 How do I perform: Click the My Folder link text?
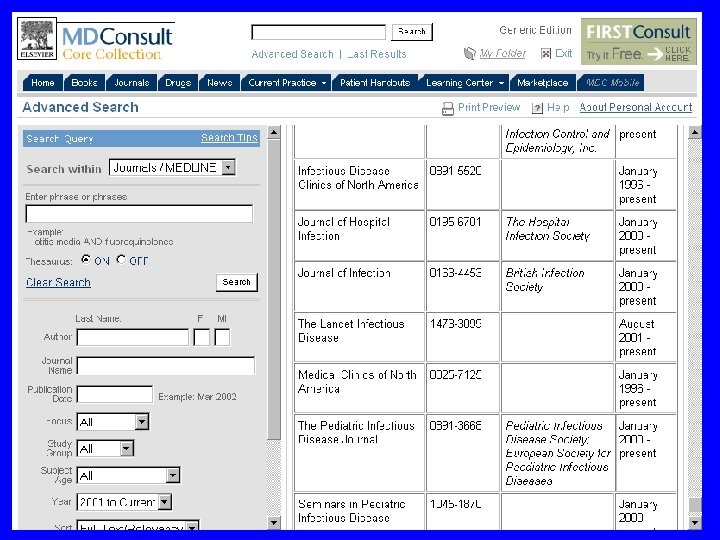[502, 54]
